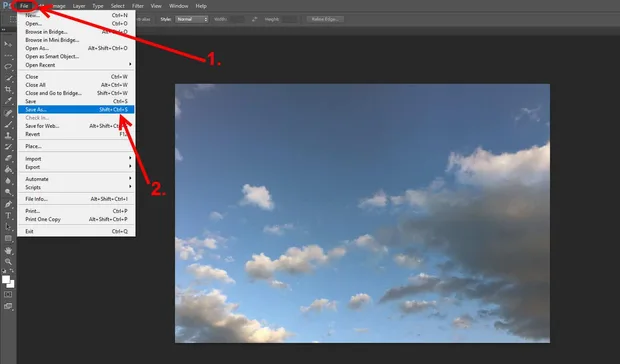This screenshot has width=620, height=364.
Task: Choose Save for Web...
Action: (76, 126)
